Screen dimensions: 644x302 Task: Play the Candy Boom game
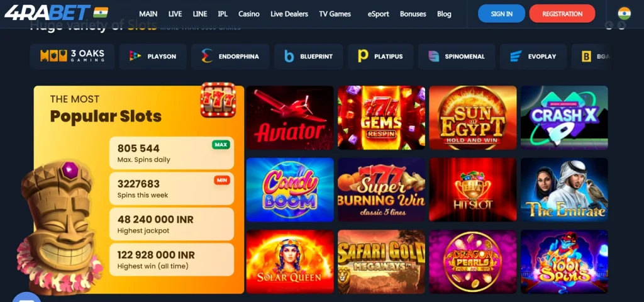[x=290, y=190]
